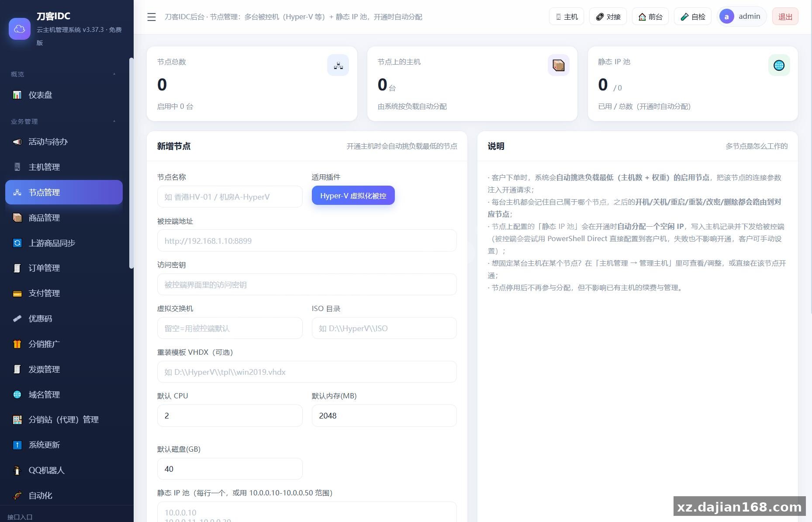Click the 上游商品同步 sync icon

17,243
